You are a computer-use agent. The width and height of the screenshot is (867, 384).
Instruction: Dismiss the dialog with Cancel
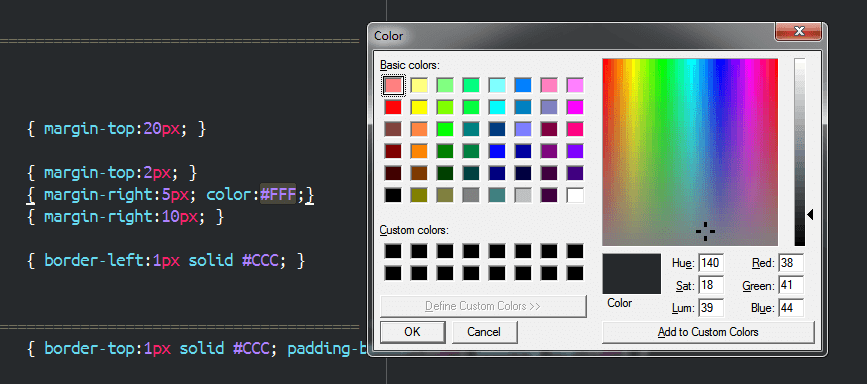click(484, 332)
